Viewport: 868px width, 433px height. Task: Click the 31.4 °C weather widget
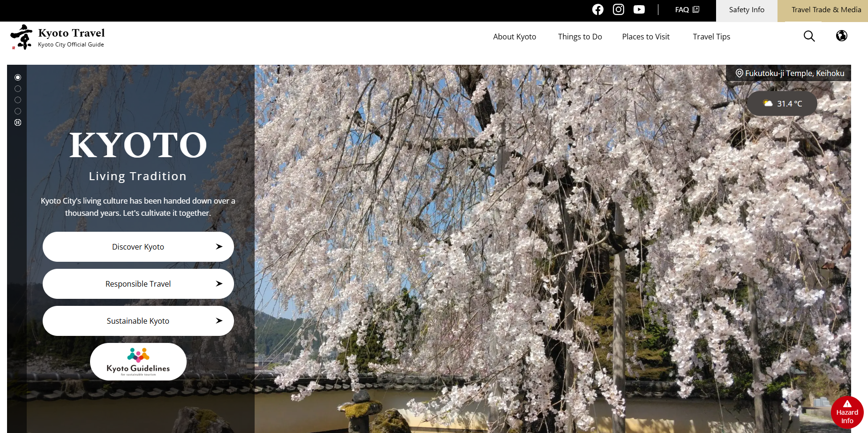pos(782,104)
